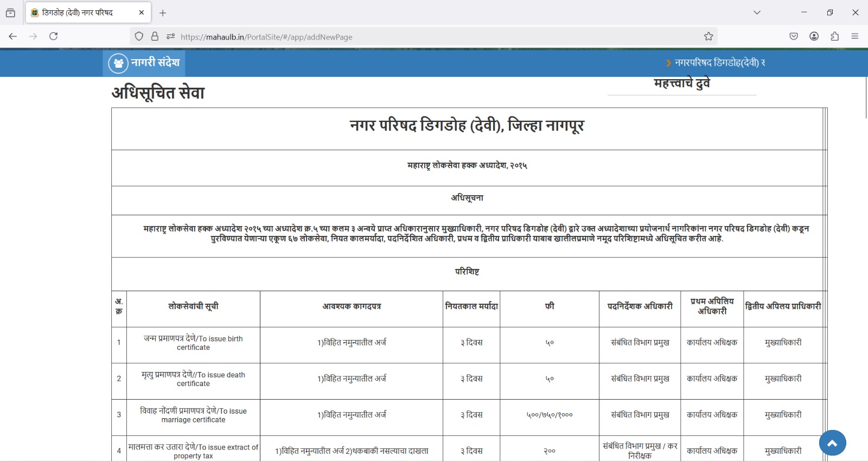This screenshot has height=462, width=868.
Task: Click कार्यालय अधिक्षक in marriage certificate row
Action: [712, 415]
